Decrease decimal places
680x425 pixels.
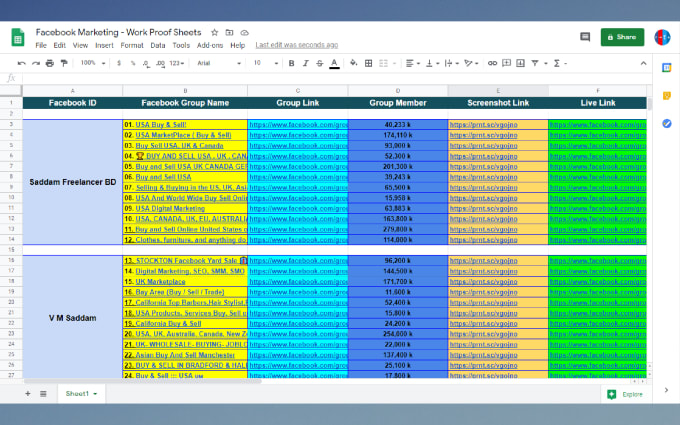click(146, 63)
